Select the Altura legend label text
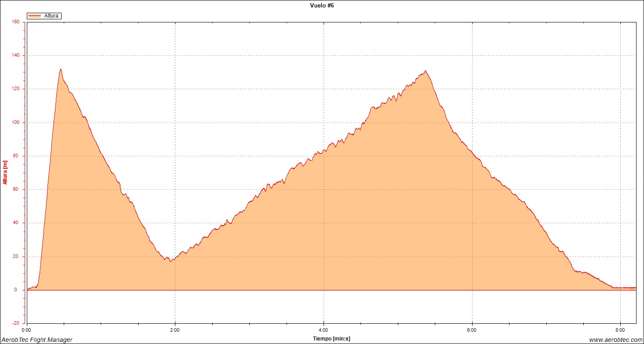The height and width of the screenshot is (344, 644). click(x=51, y=16)
